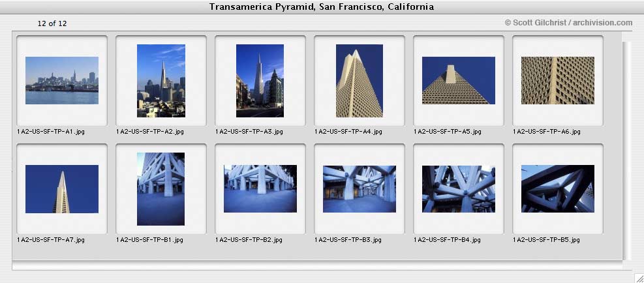The image size is (644, 283).
Task: Click file name 1A2-US-SF-TP-A1.jpg
Action: click(x=51, y=132)
